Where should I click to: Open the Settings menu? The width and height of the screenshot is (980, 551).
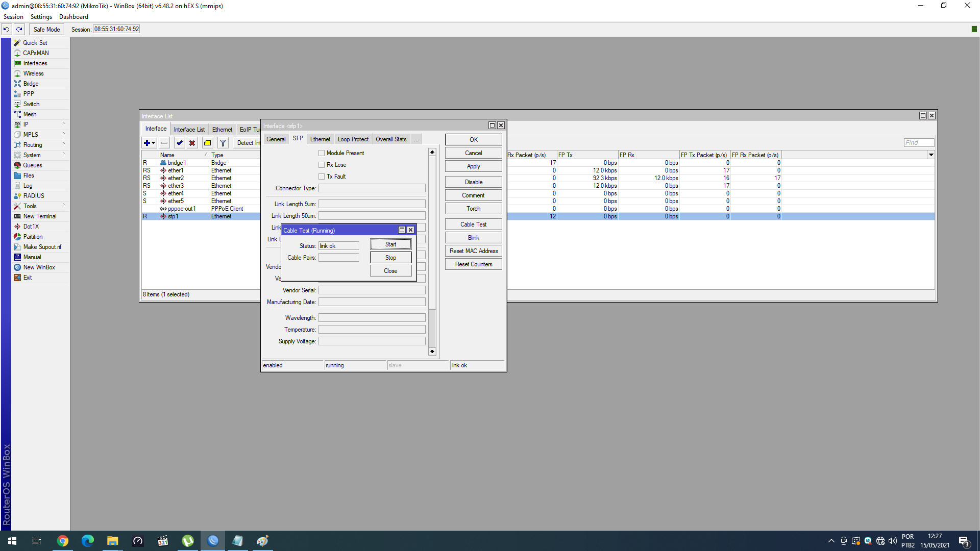41,17
